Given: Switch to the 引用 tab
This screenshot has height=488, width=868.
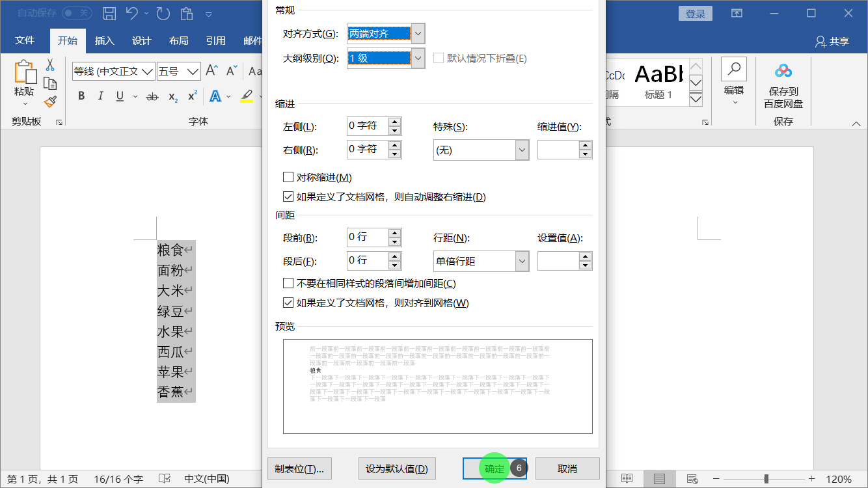Looking at the screenshot, I should 215,40.
